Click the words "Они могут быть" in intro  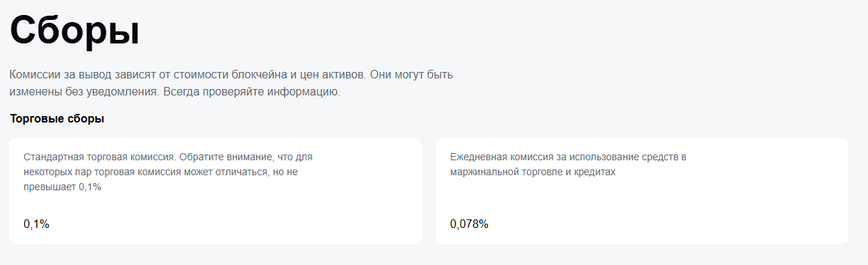pyautogui.click(x=412, y=74)
